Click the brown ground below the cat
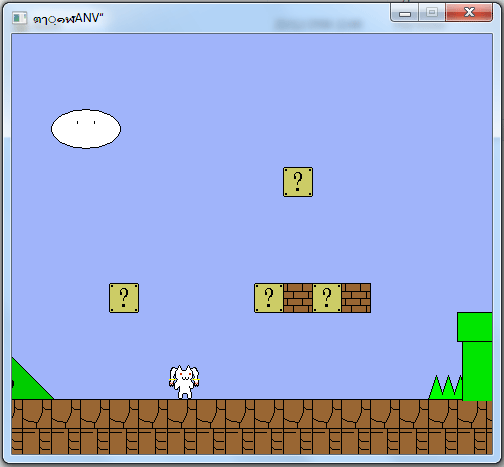The height and width of the screenshot is (467, 504). click(x=184, y=413)
